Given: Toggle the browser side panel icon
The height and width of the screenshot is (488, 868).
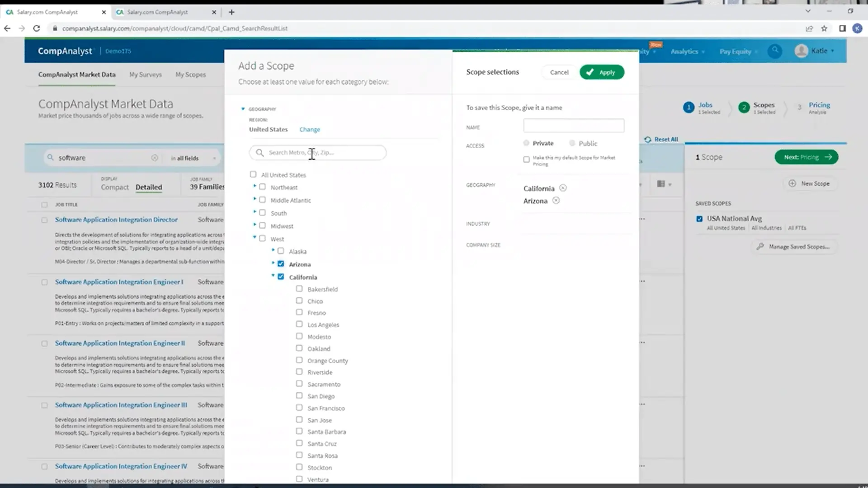Looking at the screenshot, I should (842, 28).
